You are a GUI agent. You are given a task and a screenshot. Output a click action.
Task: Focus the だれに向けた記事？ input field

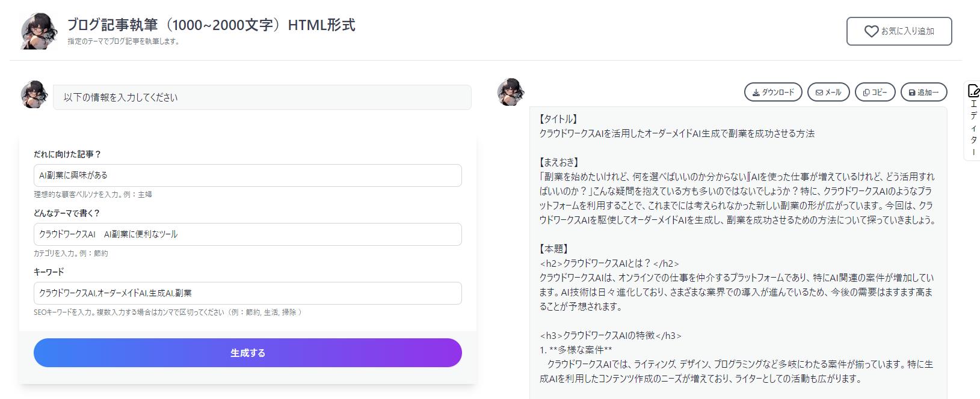click(x=248, y=175)
